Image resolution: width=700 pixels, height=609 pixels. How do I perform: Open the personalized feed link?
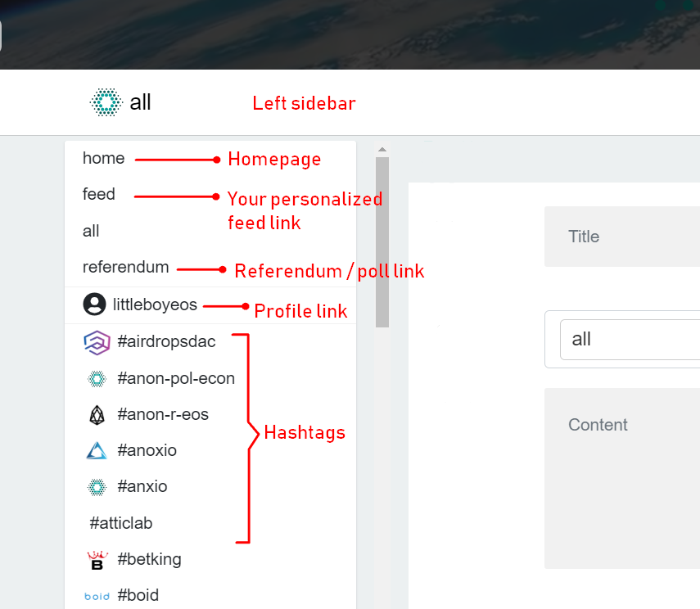click(x=99, y=194)
